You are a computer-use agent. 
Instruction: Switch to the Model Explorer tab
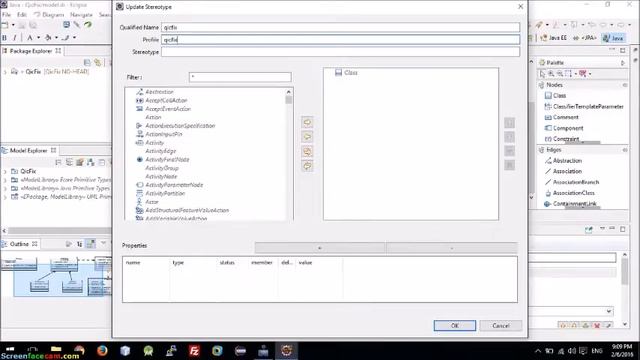pos(29,151)
